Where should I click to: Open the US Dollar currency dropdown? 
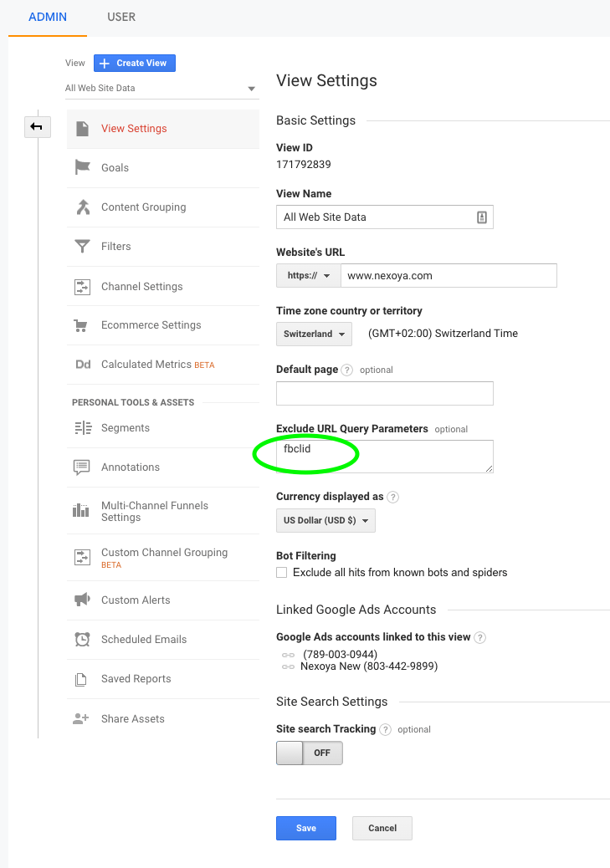[326, 519]
